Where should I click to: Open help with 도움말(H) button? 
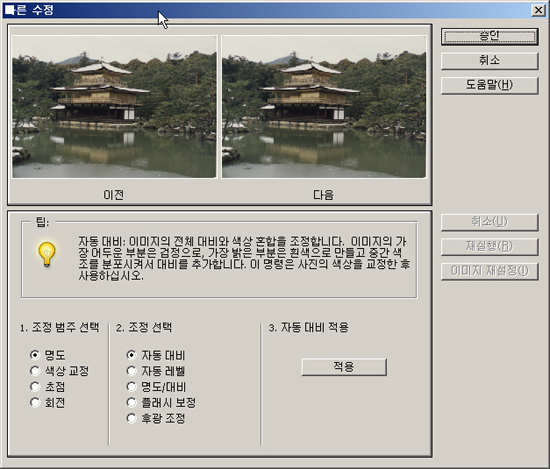(489, 85)
